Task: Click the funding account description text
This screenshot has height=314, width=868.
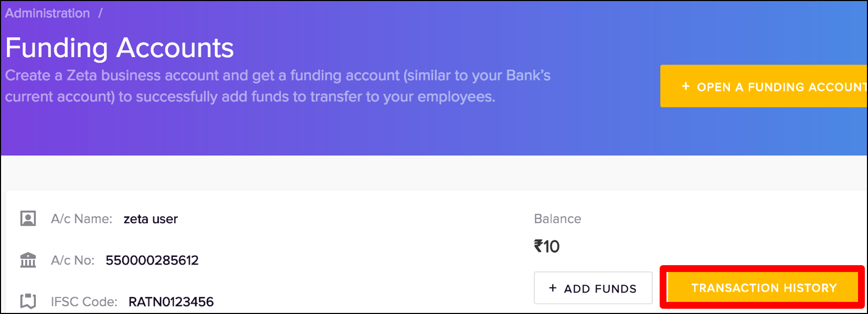Action: [x=278, y=86]
